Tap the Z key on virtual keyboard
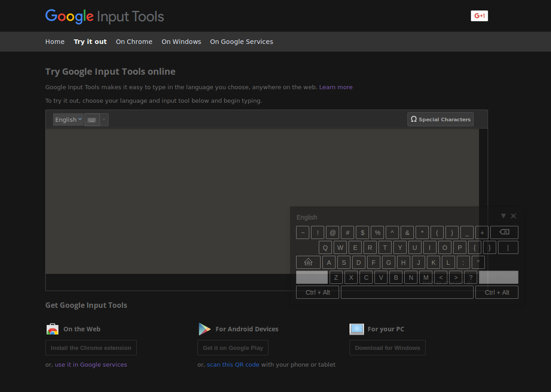551x392 pixels. click(336, 277)
